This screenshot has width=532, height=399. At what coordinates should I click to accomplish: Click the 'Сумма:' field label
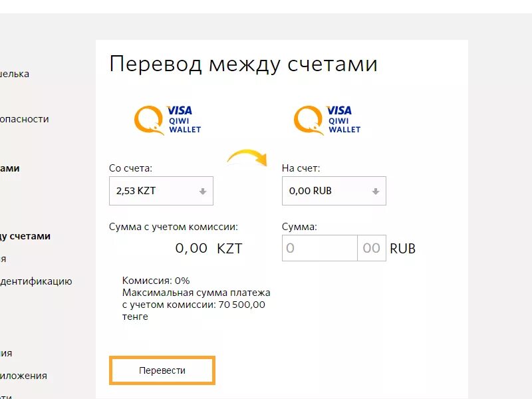pos(299,227)
